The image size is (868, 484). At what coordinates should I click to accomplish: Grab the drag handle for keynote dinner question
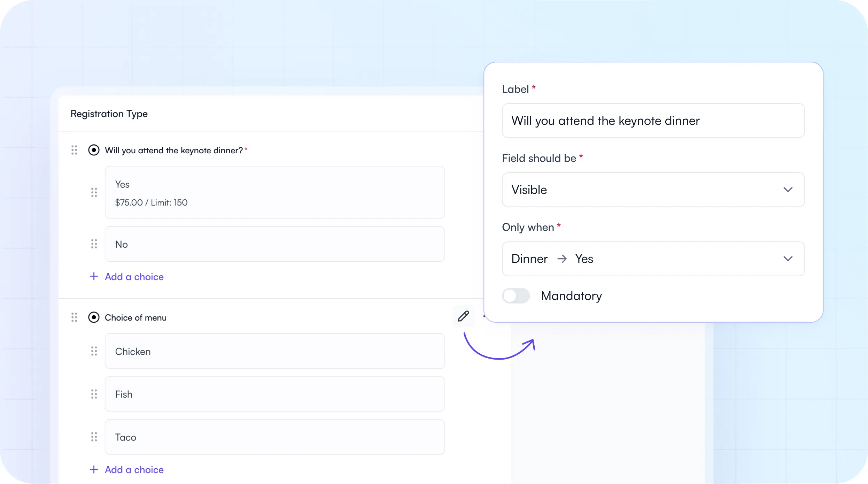click(74, 150)
